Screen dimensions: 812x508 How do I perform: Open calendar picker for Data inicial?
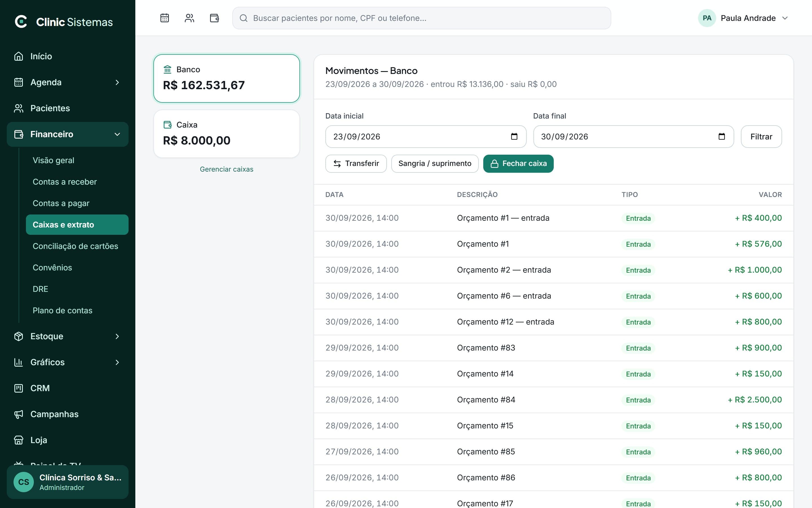[514, 136]
